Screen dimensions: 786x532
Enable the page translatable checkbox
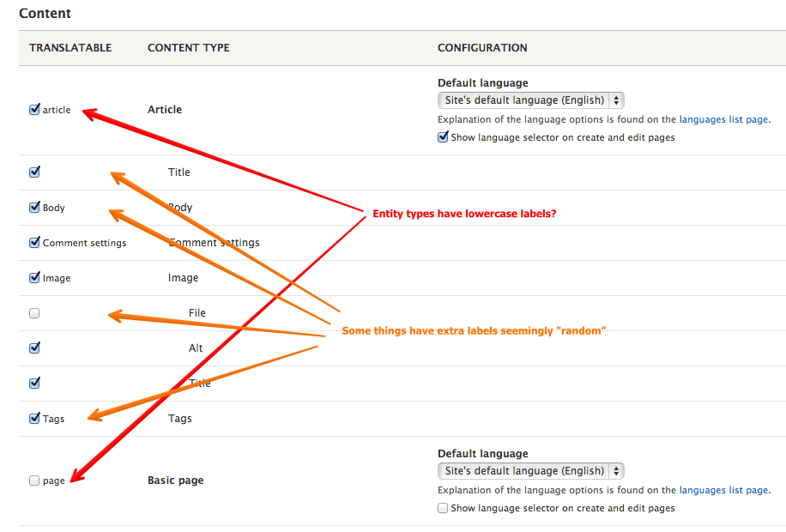pos(34,481)
